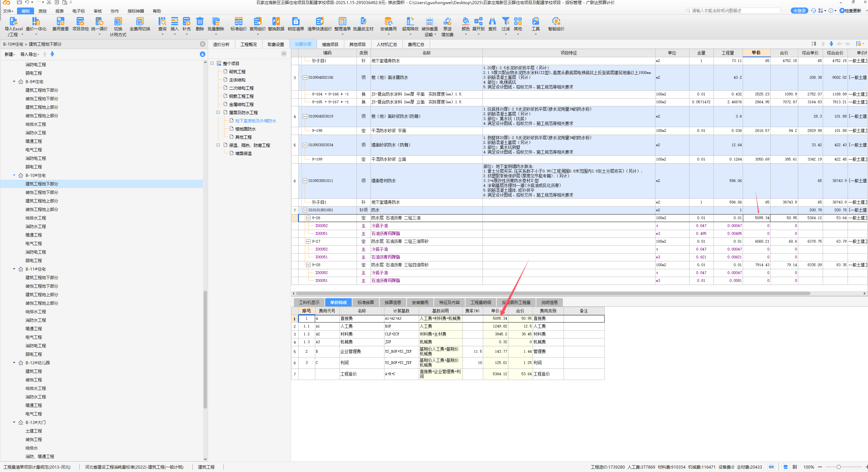This screenshot has width=868, height=472.
Task: Collapse the 010903001011 list item row
Action: [305, 181]
